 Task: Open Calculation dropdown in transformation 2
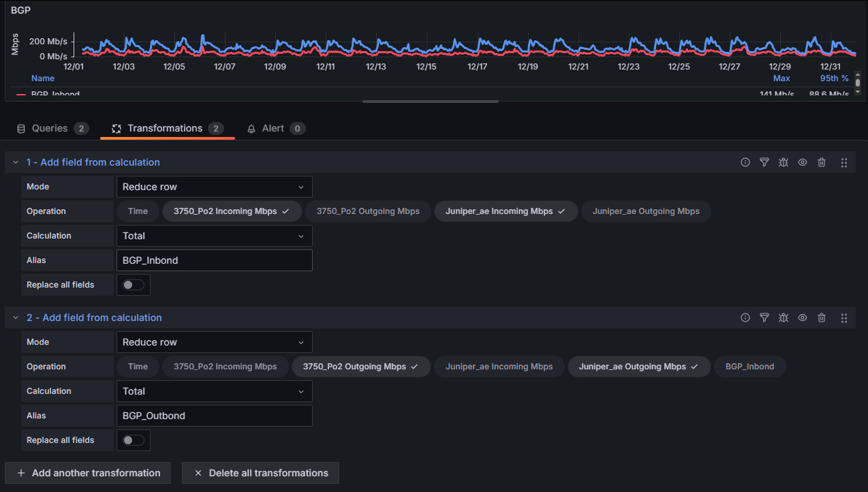(x=214, y=391)
